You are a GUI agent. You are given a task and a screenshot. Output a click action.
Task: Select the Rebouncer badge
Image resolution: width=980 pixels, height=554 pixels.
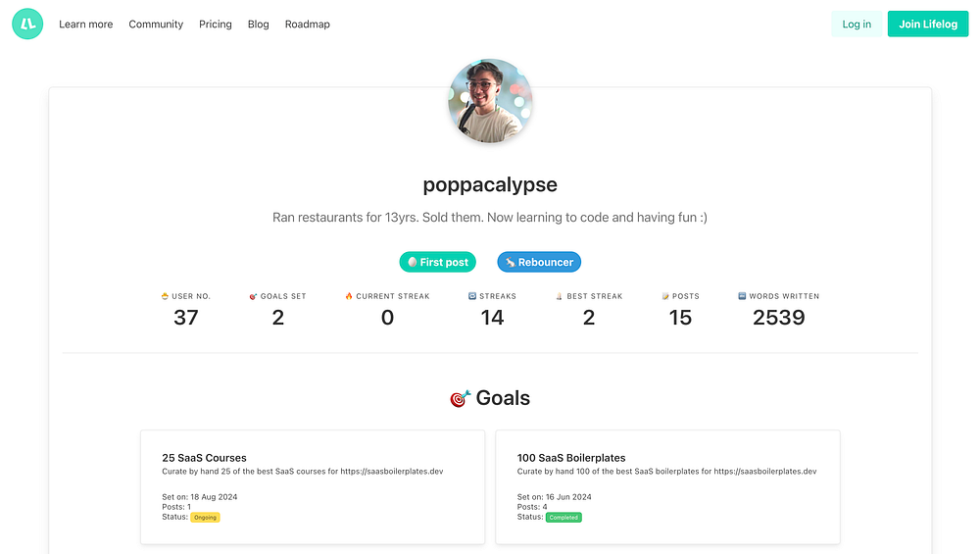coord(539,262)
